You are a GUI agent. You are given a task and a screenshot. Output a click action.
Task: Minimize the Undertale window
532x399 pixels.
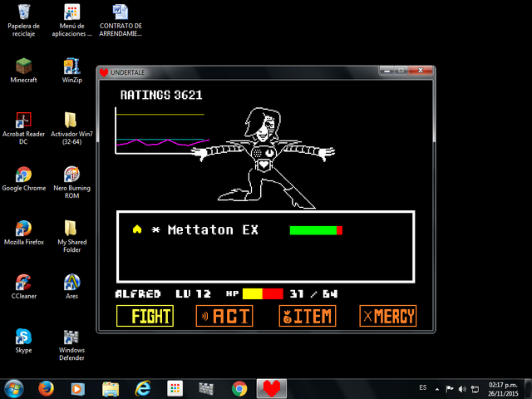(x=387, y=71)
